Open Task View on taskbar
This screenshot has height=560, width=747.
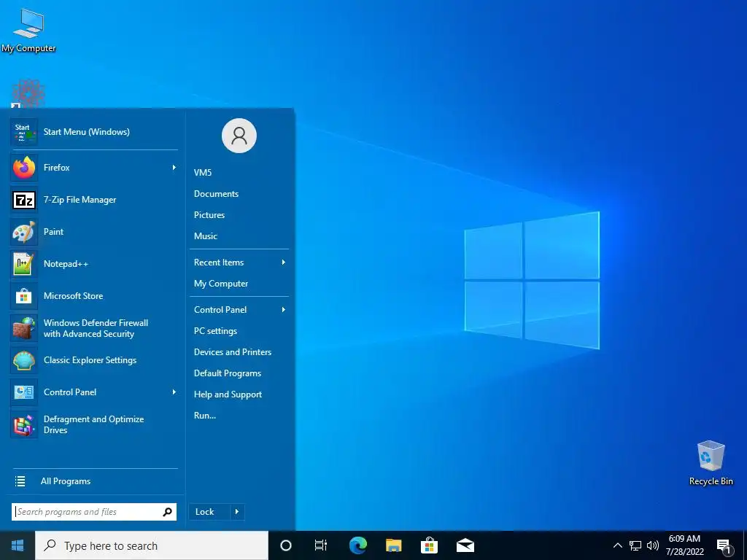click(x=321, y=545)
